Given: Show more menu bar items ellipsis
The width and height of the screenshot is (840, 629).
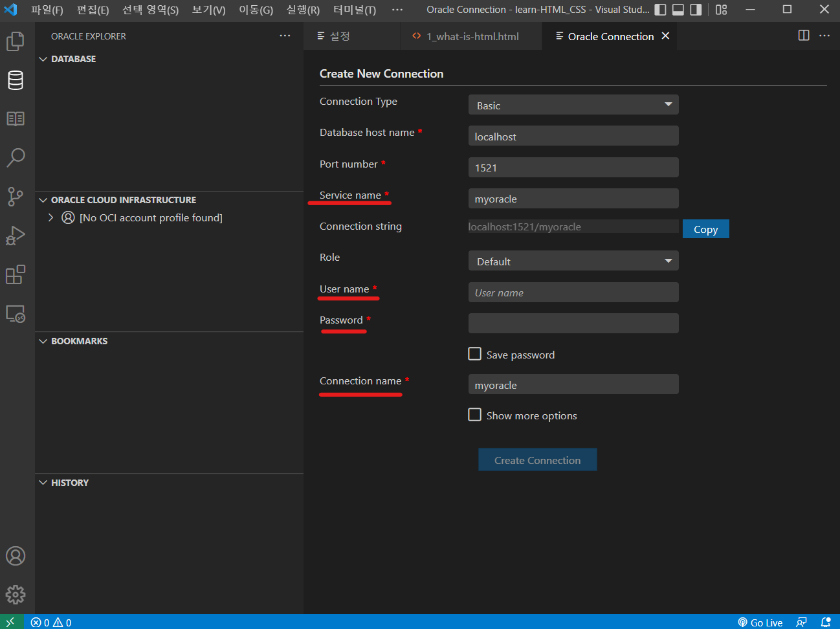Looking at the screenshot, I should pyautogui.click(x=397, y=10).
